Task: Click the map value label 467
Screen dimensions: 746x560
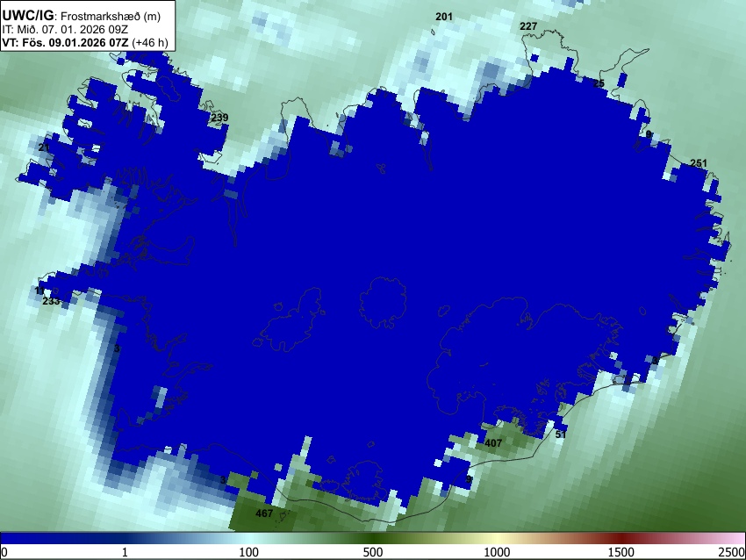Action: tap(264, 513)
